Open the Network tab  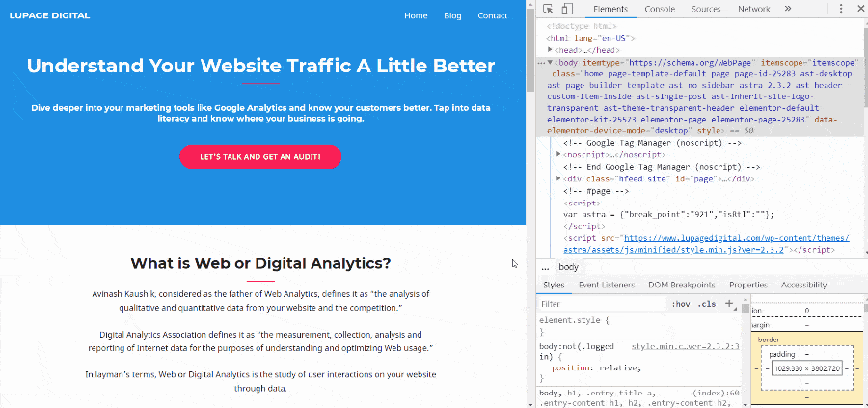pos(753,9)
